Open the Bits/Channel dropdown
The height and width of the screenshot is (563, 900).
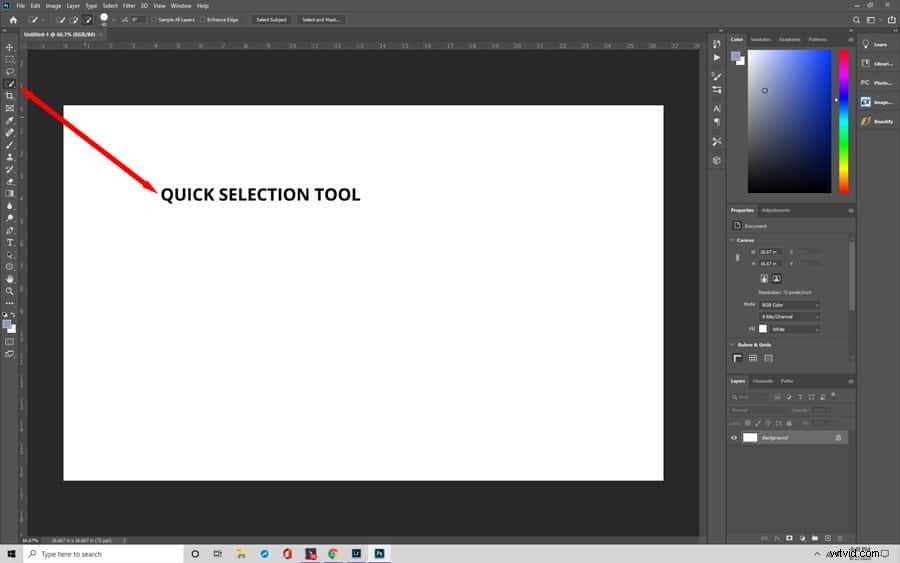click(789, 316)
